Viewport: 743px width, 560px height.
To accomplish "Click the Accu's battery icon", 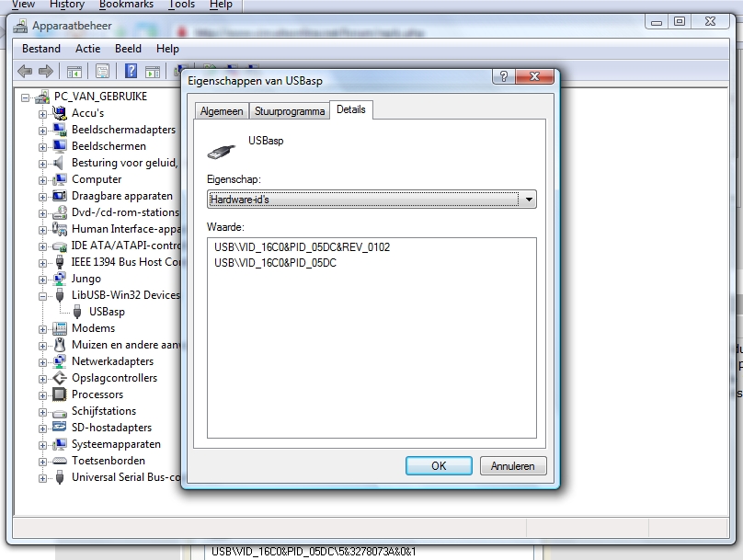I will pyautogui.click(x=60, y=113).
